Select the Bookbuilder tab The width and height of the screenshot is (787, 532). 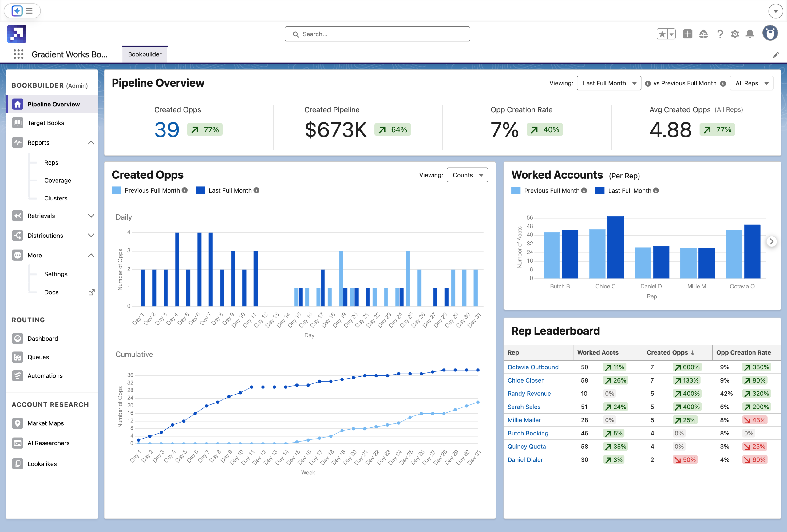(144, 54)
